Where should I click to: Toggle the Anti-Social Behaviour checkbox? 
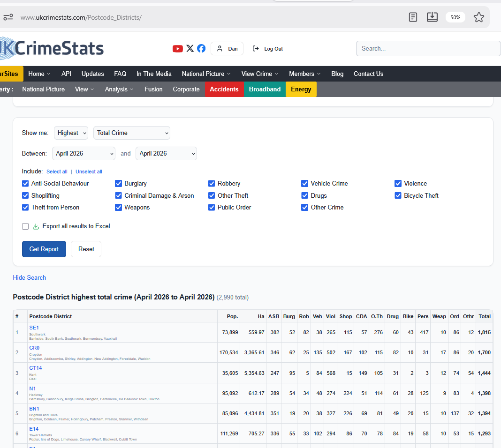click(25, 184)
